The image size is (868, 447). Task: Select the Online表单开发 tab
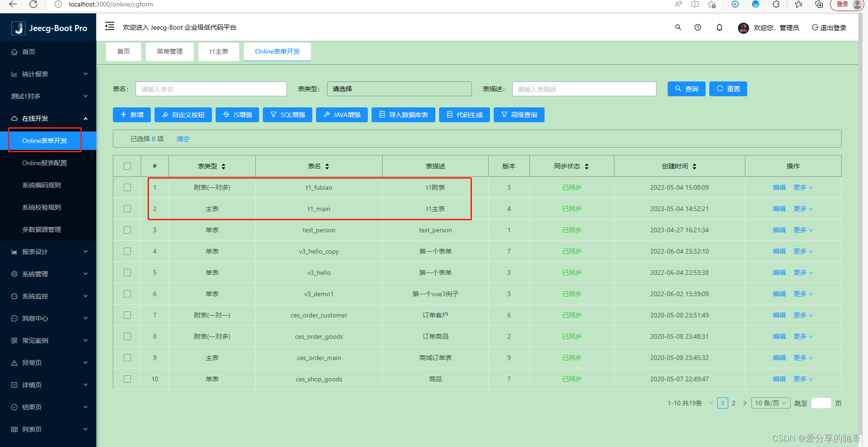tap(278, 51)
